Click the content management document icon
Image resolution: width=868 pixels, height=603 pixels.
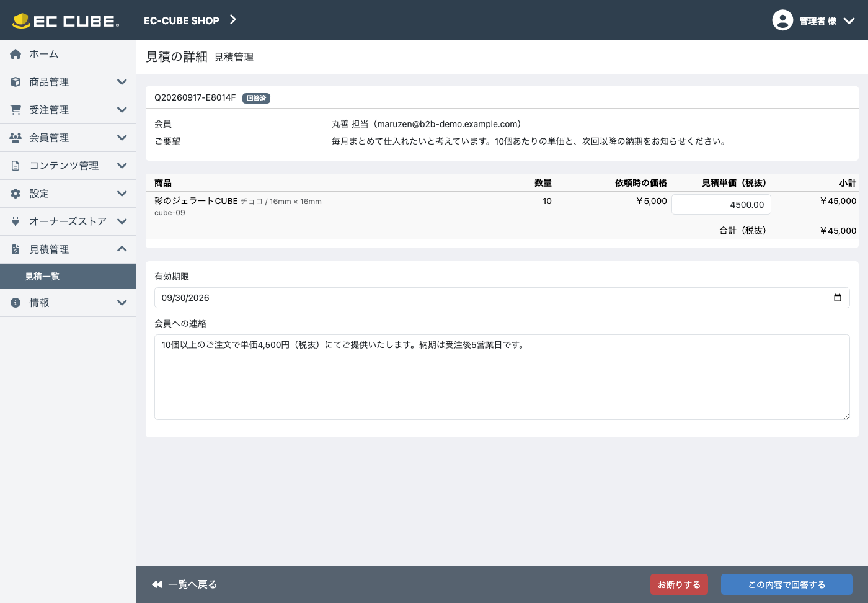point(15,166)
